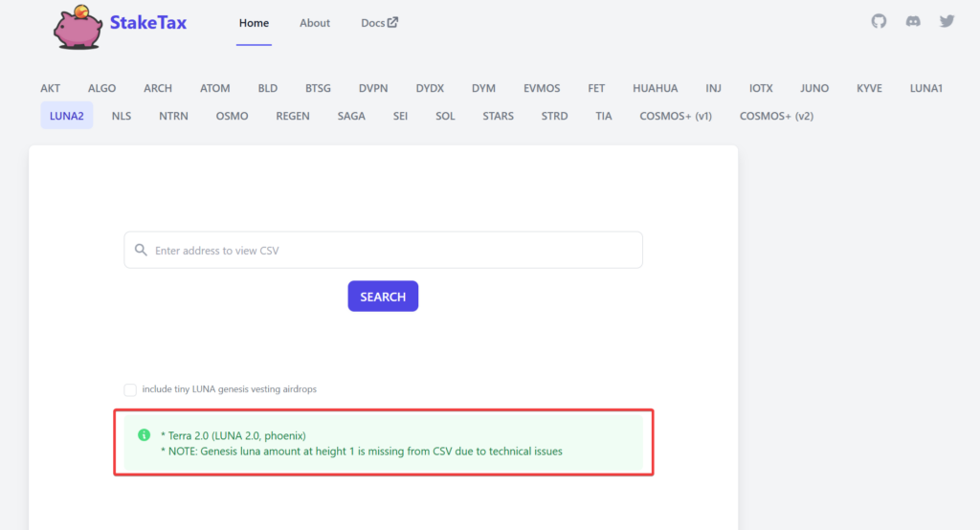Viewport: 980px width, 530px height.
Task: Open the Twitter bird icon link
Action: (x=947, y=21)
